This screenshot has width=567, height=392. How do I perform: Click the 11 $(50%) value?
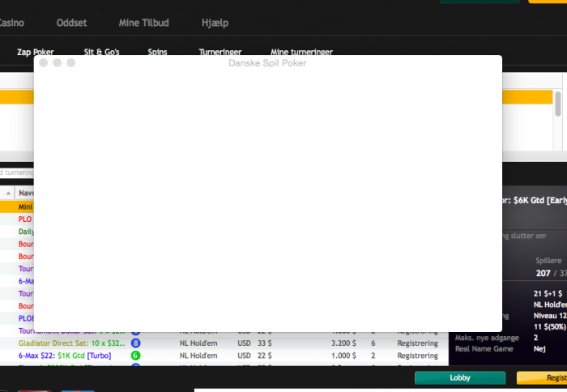click(549, 327)
